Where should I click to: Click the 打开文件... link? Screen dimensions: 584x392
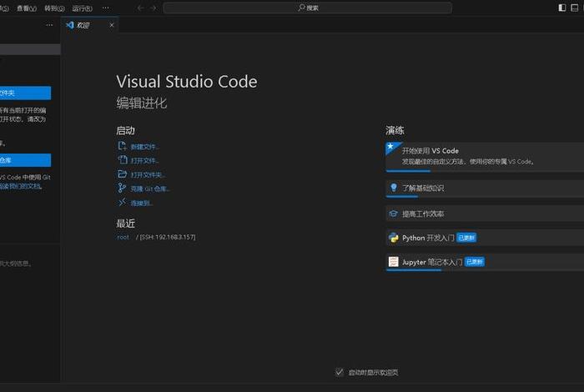coord(144,161)
